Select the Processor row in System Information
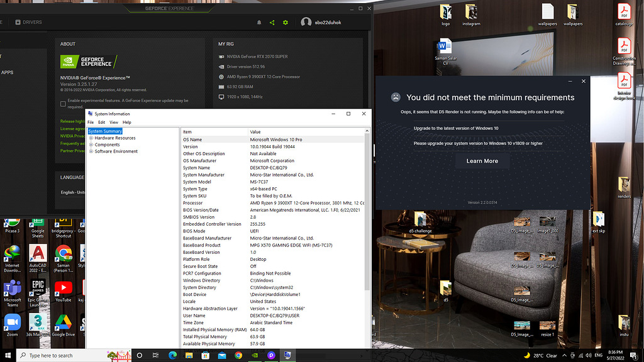 coord(273,203)
